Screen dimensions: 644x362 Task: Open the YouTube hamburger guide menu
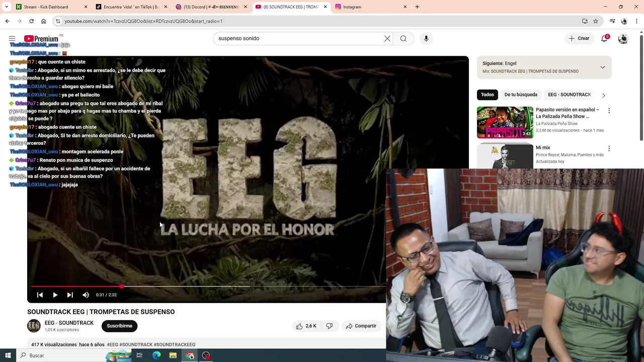[x=12, y=39]
